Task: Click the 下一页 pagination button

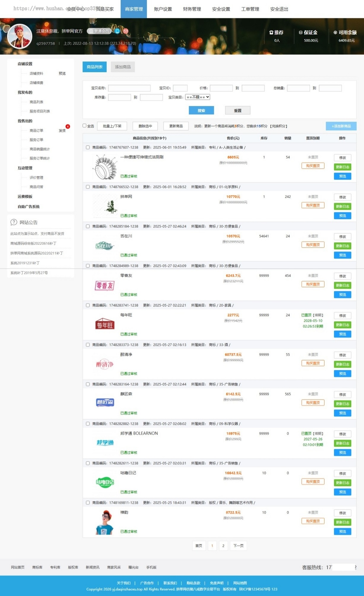Action: [x=238, y=546]
